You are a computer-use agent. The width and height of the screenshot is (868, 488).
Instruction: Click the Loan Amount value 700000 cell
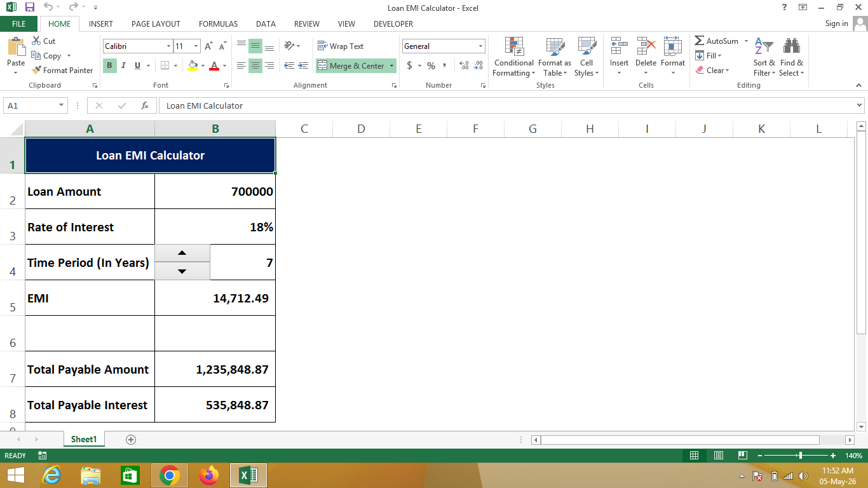pyautogui.click(x=215, y=191)
